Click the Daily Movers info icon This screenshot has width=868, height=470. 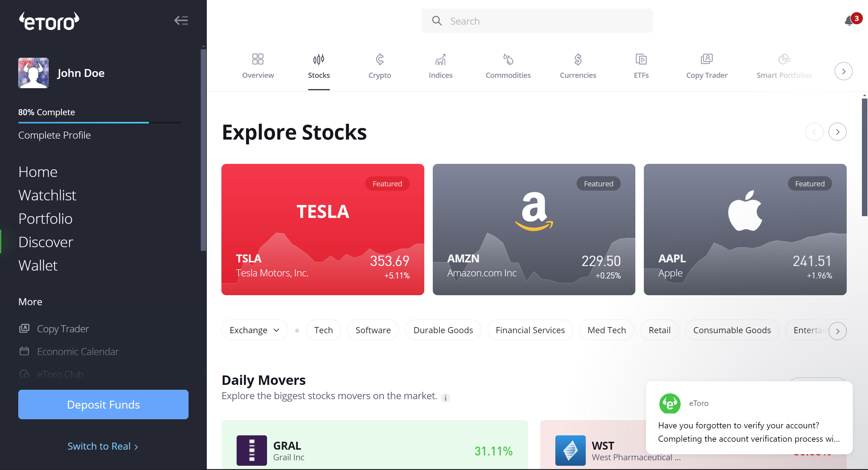click(445, 398)
